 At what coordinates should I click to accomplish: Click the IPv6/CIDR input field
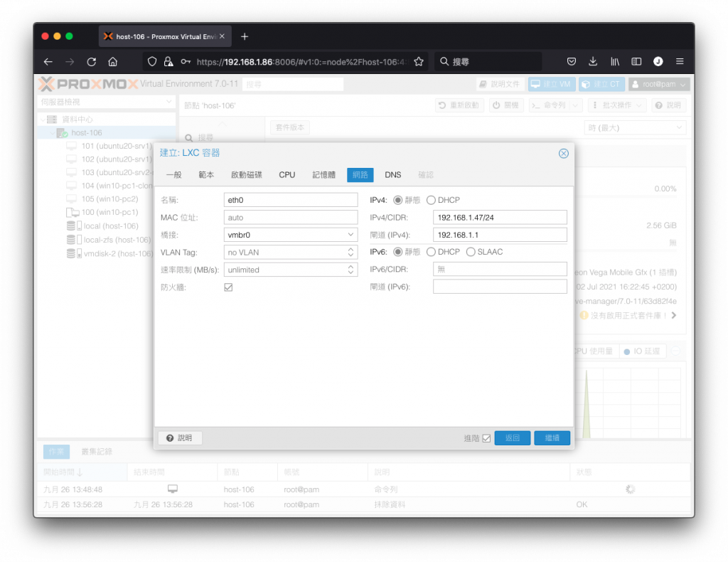click(x=500, y=270)
